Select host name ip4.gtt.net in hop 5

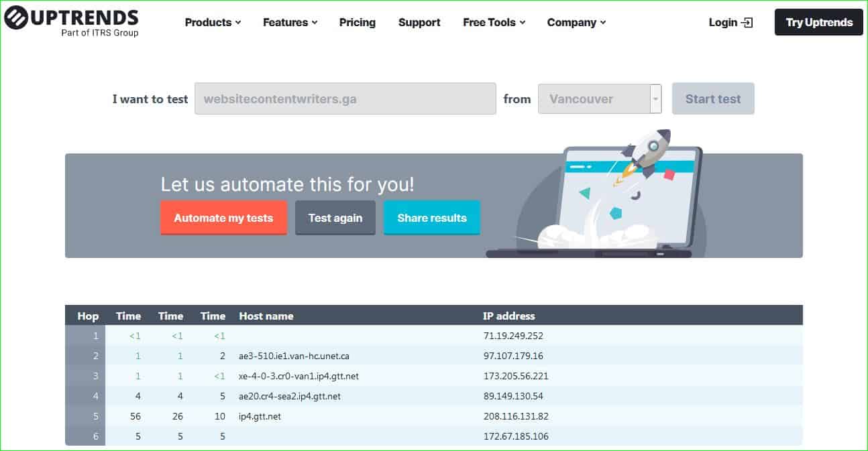260,416
